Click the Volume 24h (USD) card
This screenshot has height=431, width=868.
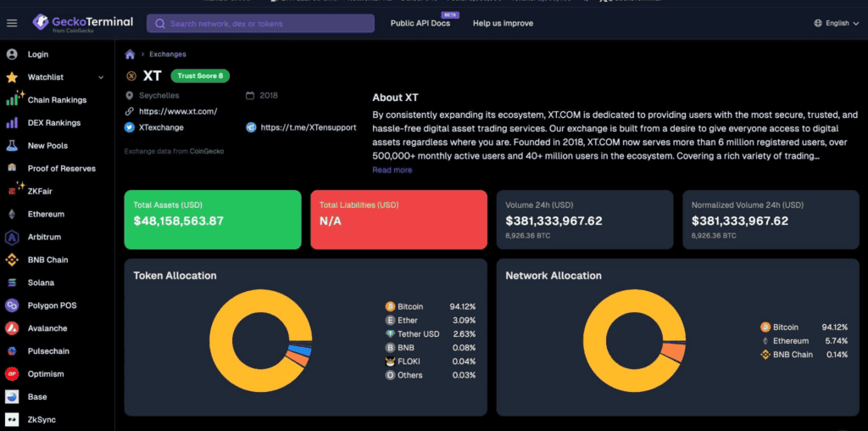pyautogui.click(x=585, y=220)
